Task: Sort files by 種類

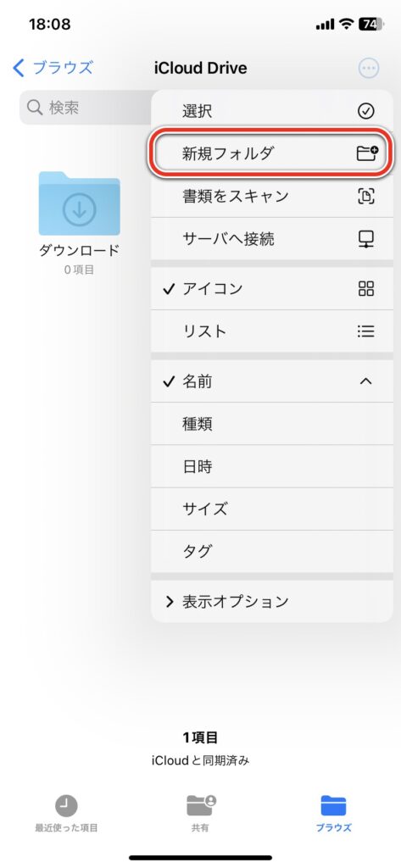Action: pos(272,424)
